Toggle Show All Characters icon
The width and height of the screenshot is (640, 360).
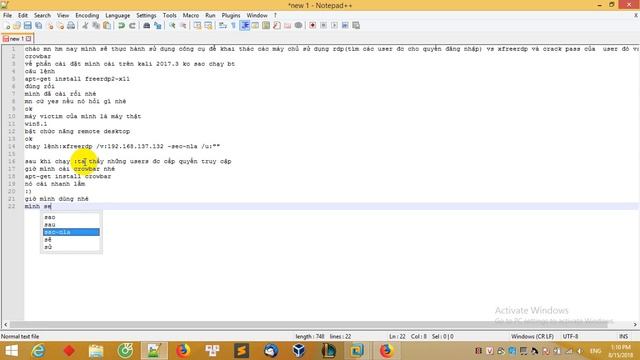click(233, 26)
